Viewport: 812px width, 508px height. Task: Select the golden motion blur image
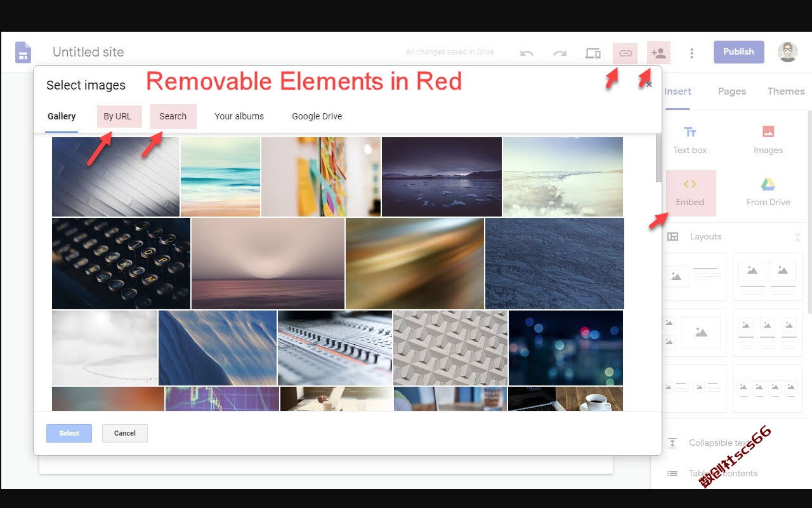coord(415,264)
